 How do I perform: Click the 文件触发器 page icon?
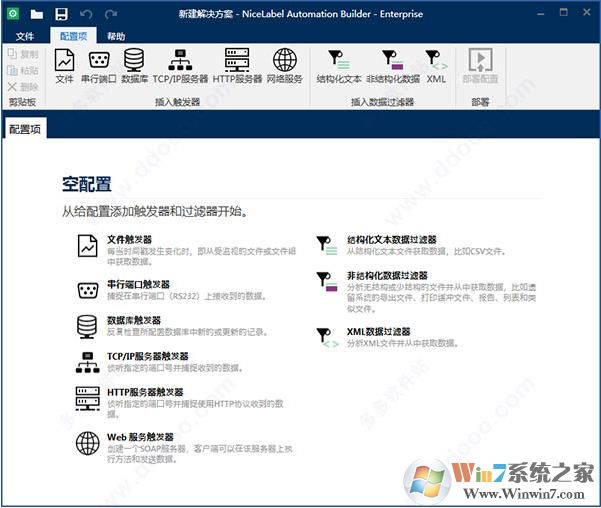pyautogui.click(x=87, y=245)
